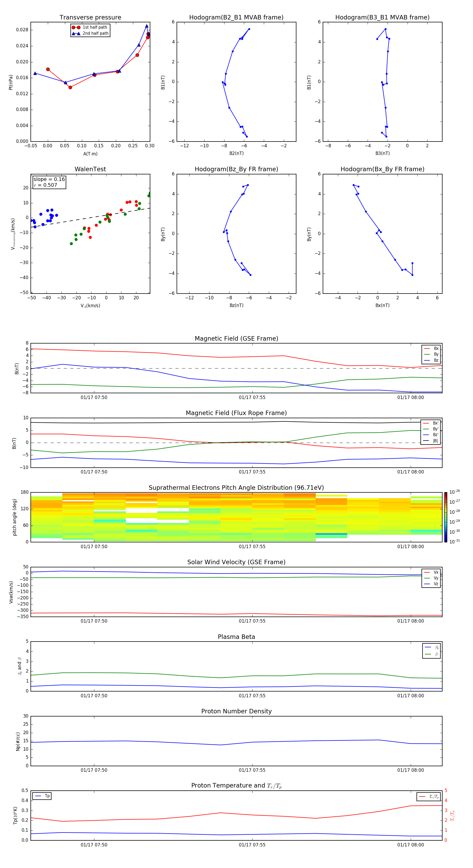
Task: Select the 'Bz' legend entry in GSE Frame panel
Action: (x=431, y=360)
